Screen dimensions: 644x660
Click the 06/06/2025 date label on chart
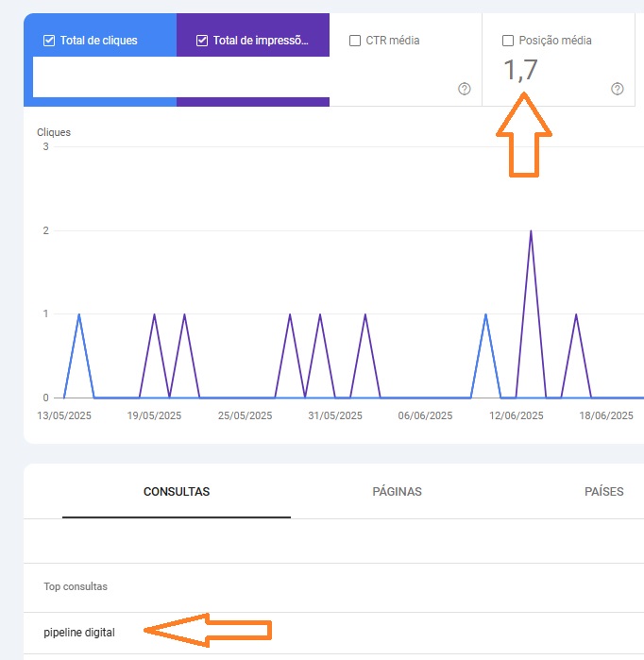[425, 415]
